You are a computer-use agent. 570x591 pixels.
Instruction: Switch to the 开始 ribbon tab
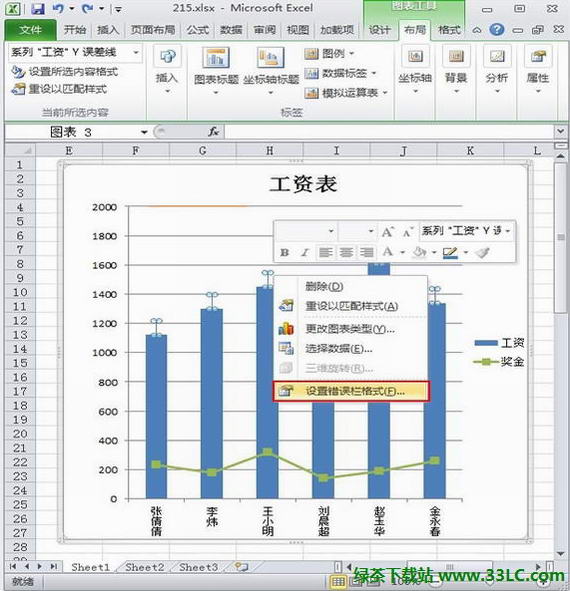[75, 30]
